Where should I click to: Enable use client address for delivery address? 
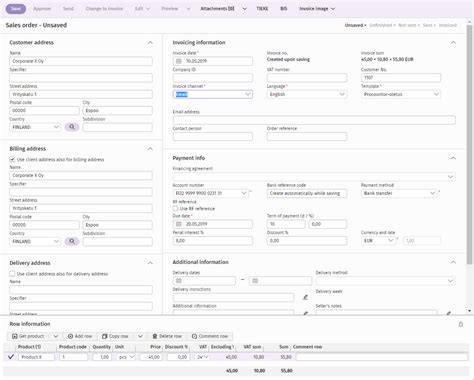(12, 274)
